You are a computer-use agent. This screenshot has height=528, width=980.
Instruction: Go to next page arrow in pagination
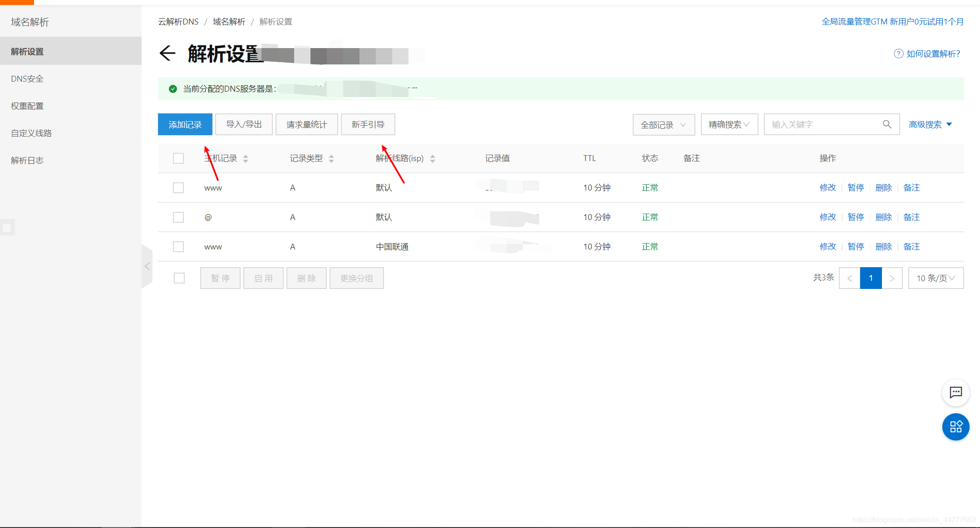point(892,278)
